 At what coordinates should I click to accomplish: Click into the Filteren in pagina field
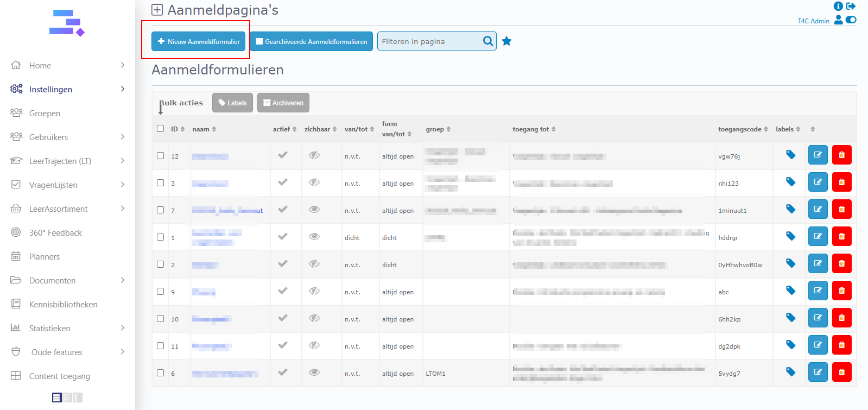pyautogui.click(x=429, y=41)
